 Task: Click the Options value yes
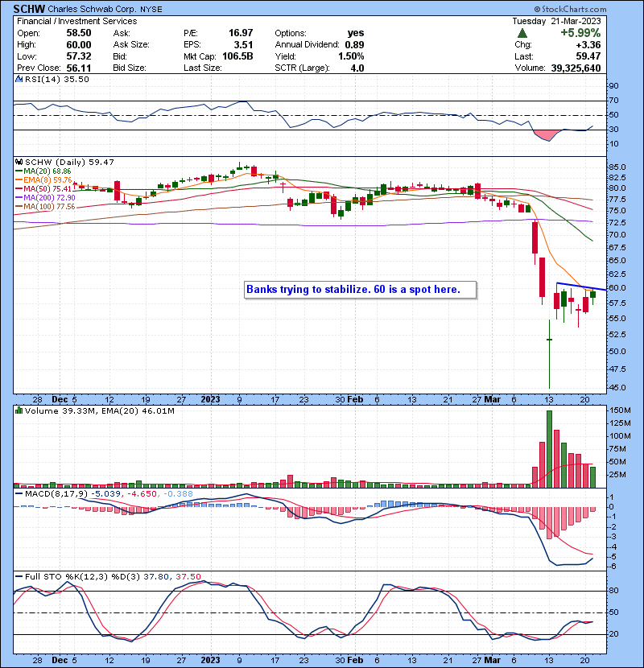[356, 33]
